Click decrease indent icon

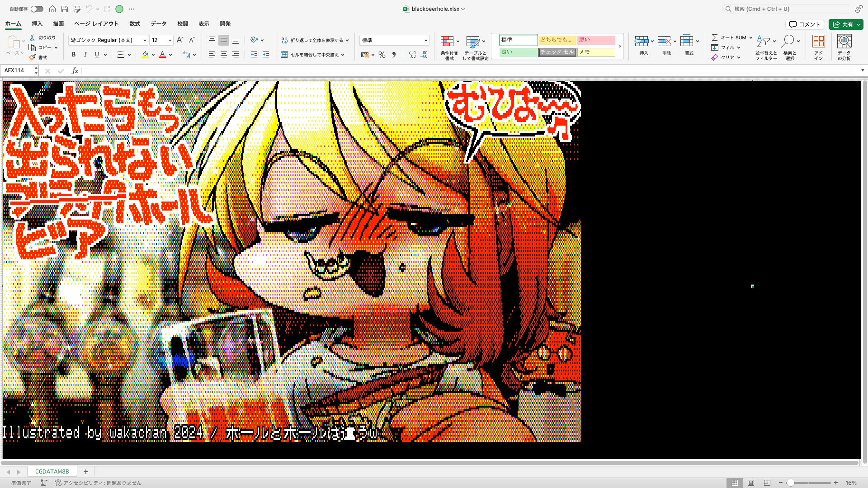254,55
